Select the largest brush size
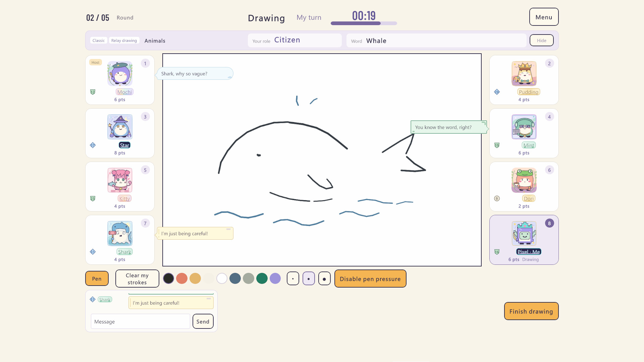Screen dimensions: 644x362 click(324, 279)
